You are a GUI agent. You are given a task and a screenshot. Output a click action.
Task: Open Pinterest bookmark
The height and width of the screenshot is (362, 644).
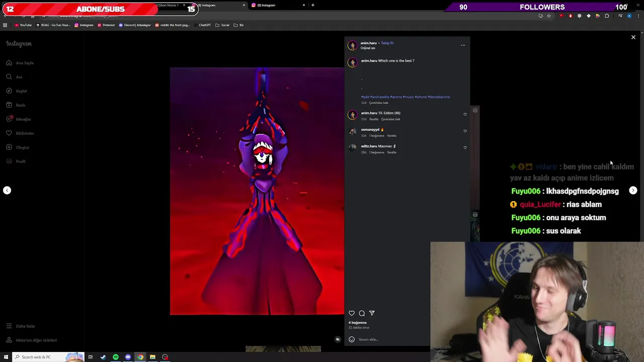pos(106,25)
